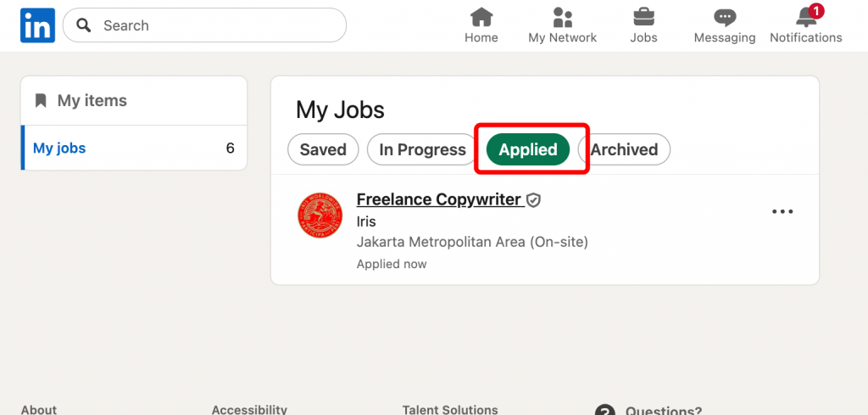Screen dimensions: 868x415
Task: Open three-dots menu for Freelance Copywriter
Action: coord(782,211)
